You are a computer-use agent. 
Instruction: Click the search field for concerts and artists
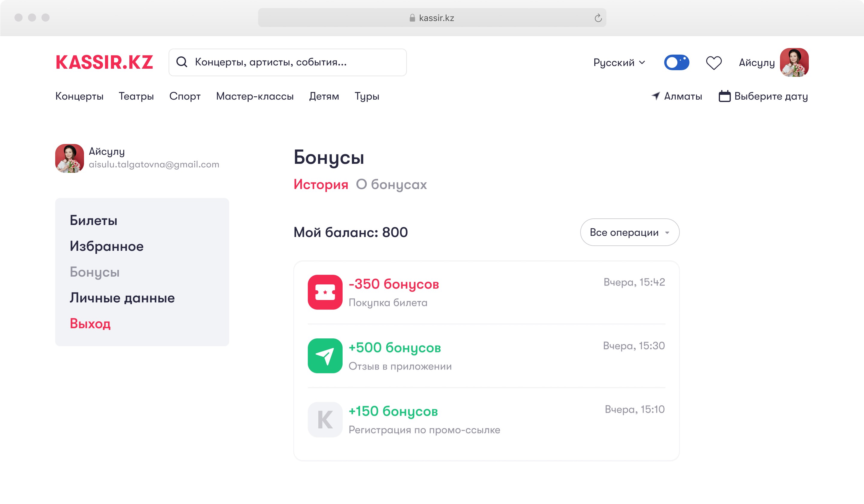tap(287, 62)
